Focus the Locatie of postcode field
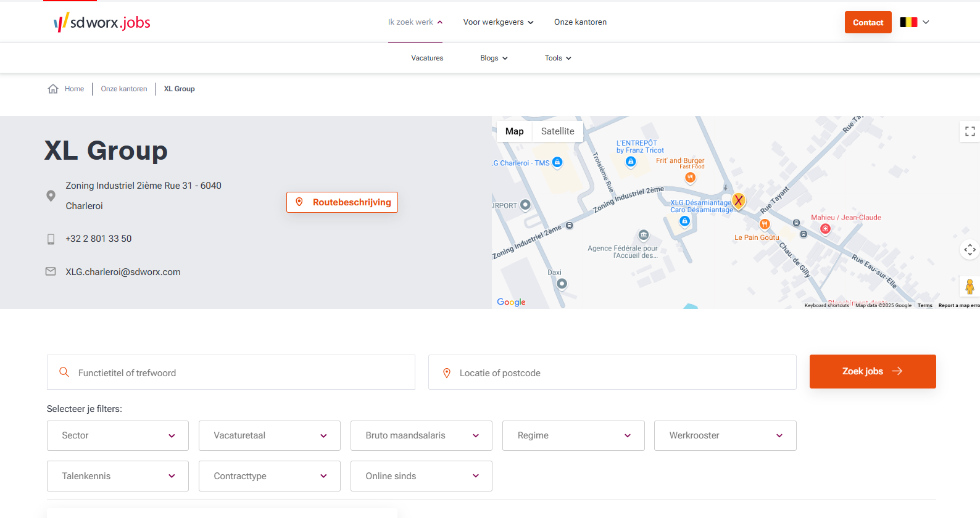This screenshot has height=518, width=980. [612, 372]
